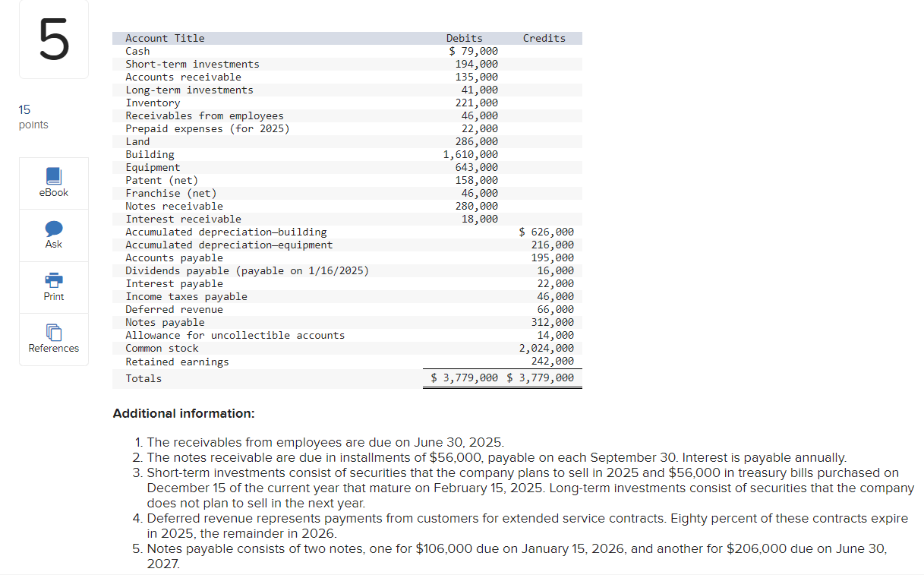
Task: Click the Credits column header
Action: click(x=544, y=38)
